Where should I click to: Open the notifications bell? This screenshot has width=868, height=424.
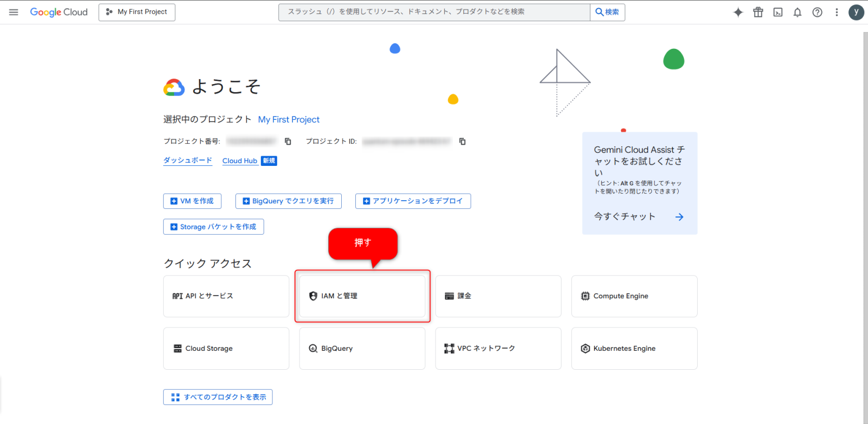[797, 12]
